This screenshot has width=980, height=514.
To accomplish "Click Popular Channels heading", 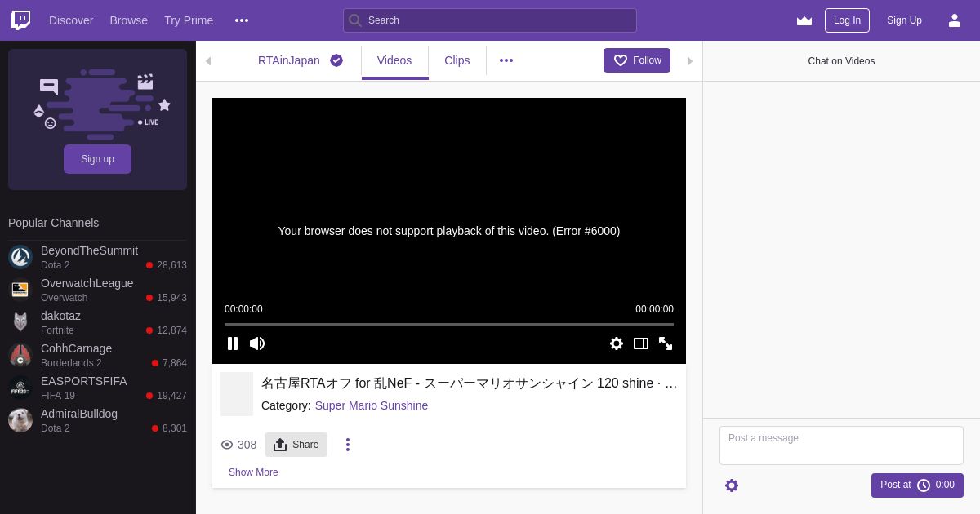I will point(53,223).
